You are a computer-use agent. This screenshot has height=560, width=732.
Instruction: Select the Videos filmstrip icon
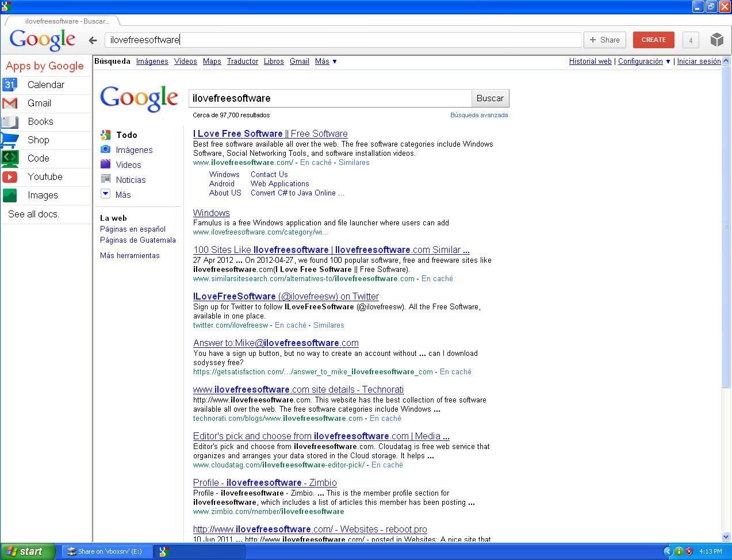pyautogui.click(x=106, y=164)
